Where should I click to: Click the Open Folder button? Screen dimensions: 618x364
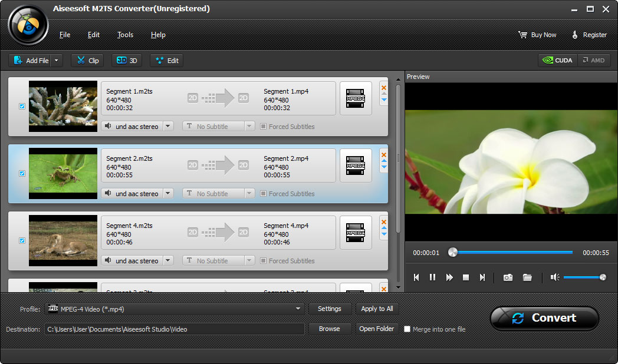[x=377, y=329]
